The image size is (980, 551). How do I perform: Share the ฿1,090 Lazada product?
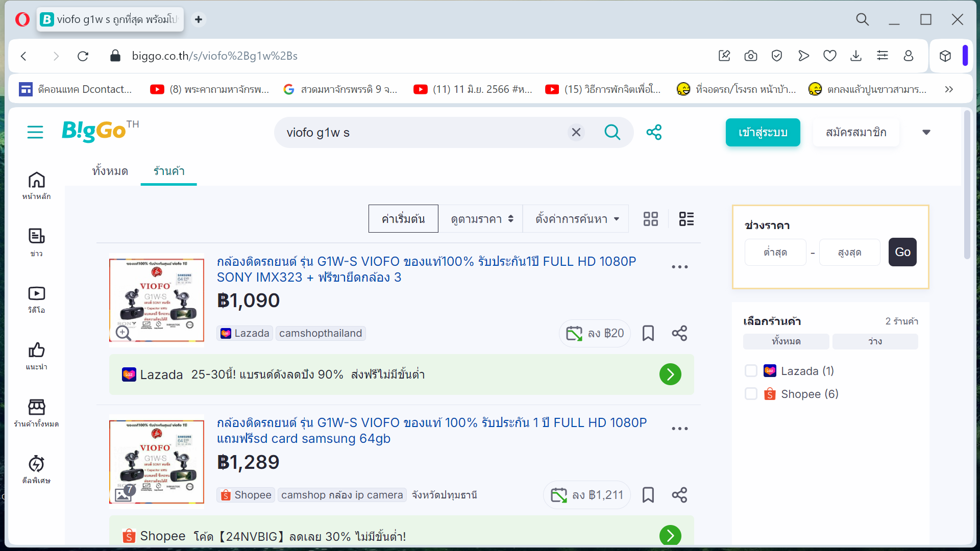[679, 333]
